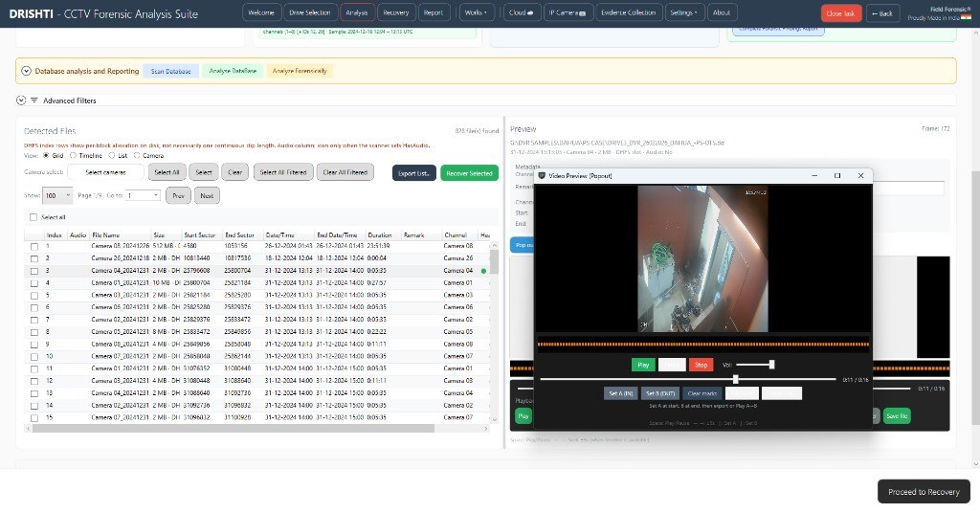
Task: Click the File Name column header
Action: point(105,234)
